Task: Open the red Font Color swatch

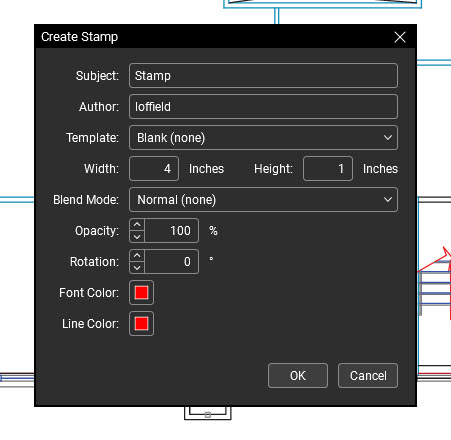Action: 141,293
